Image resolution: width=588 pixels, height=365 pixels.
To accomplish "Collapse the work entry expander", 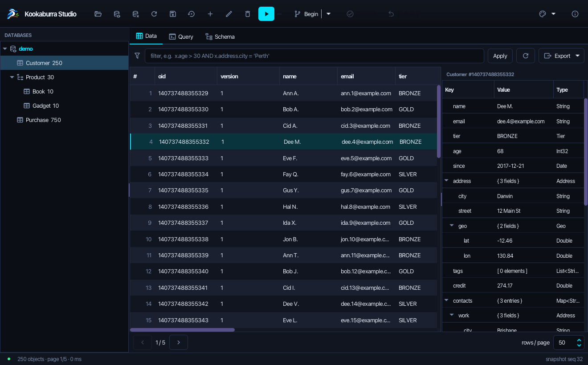I will pos(452,315).
